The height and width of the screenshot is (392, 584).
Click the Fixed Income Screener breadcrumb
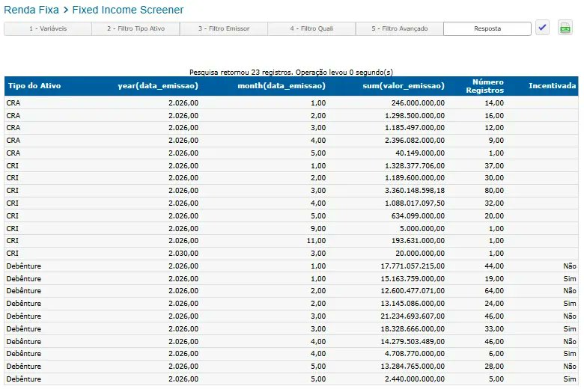pos(128,10)
